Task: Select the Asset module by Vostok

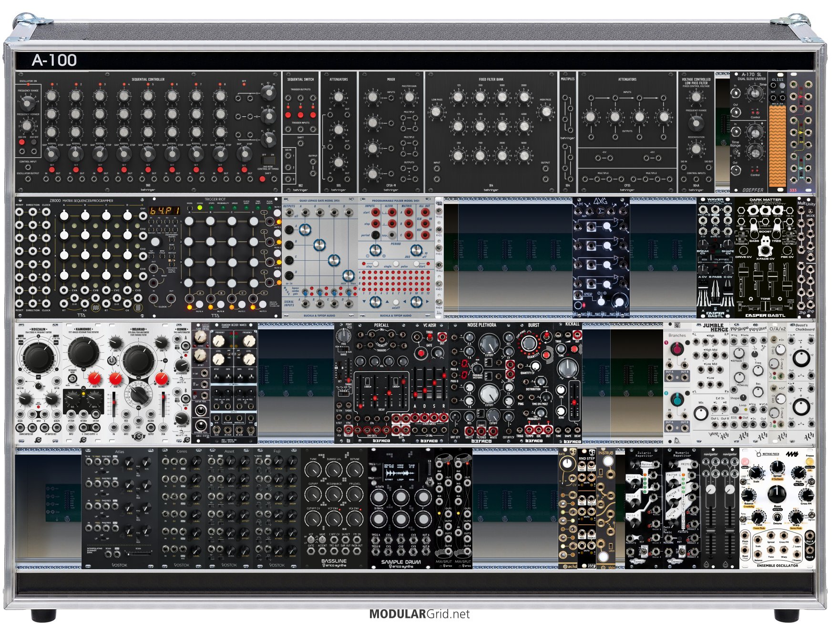Action: pyautogui.click(x=229, y=508)
